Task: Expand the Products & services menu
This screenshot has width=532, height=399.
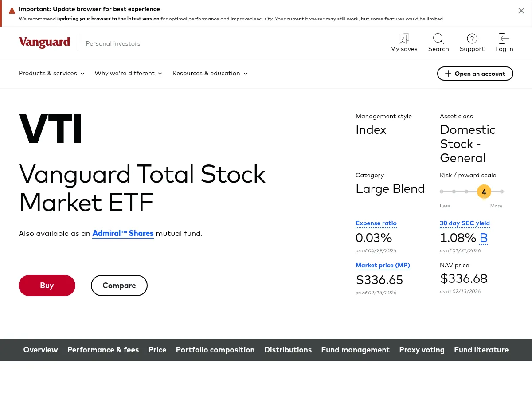Action: pyautogui.click(x=51, y=73)
